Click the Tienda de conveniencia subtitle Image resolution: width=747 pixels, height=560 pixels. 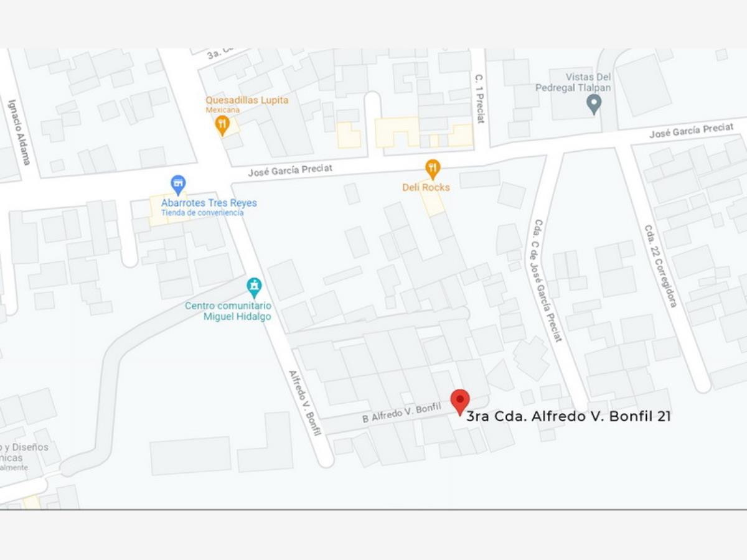click(202, 213)
